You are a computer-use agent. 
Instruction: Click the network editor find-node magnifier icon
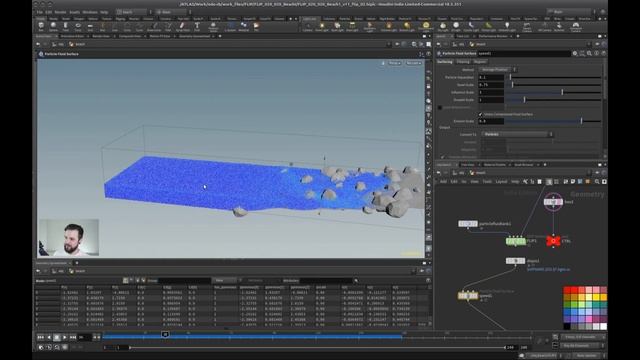597,182
